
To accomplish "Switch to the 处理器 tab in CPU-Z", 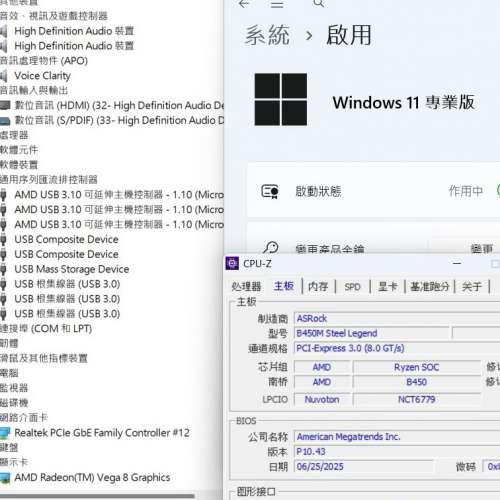I will pyautogui.click(x=246, y=286).
